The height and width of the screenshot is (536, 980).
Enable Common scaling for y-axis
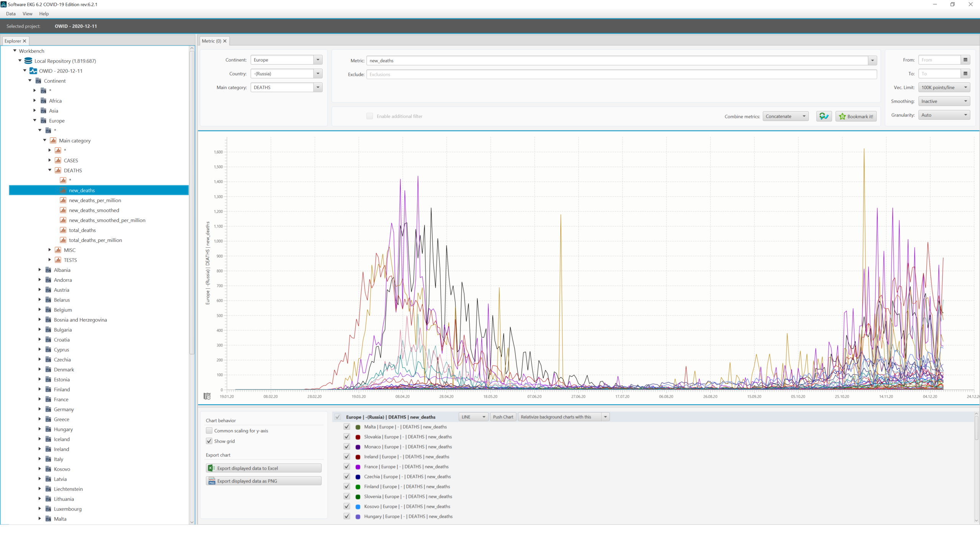209,431
